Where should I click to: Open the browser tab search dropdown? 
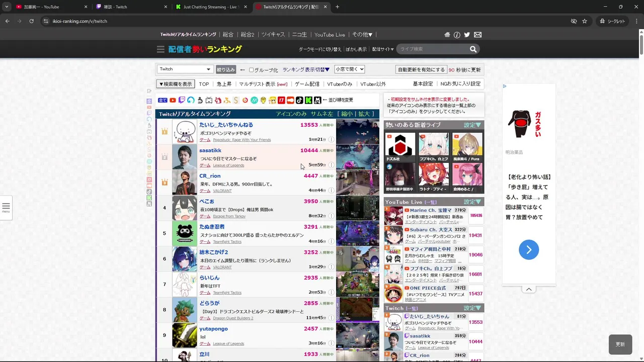(7, 7)
